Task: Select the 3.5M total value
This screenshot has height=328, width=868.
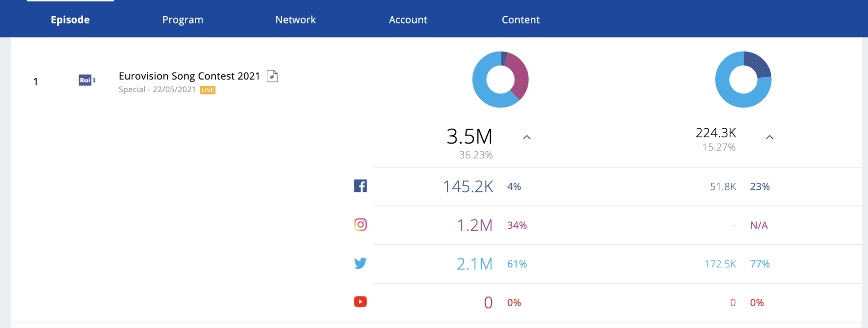Action: 469,136
